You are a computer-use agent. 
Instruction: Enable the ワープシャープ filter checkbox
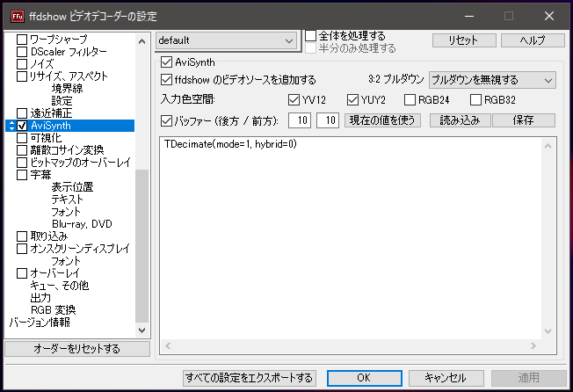[22, 40]
